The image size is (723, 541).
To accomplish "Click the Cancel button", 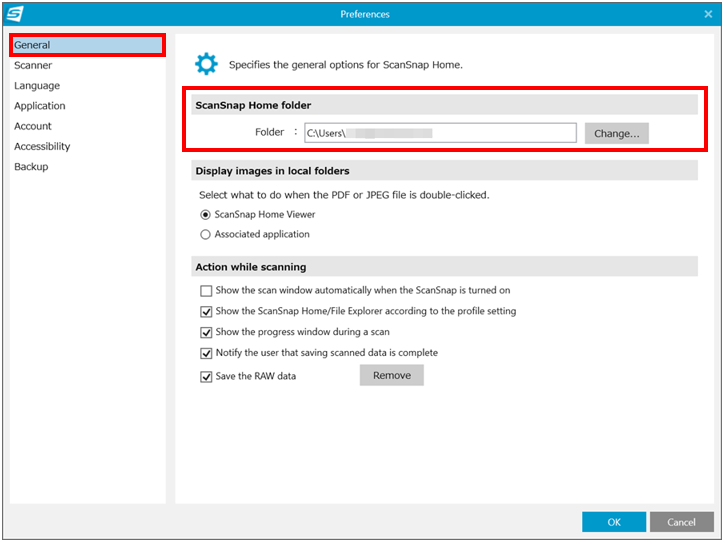I will click(682, 522).
